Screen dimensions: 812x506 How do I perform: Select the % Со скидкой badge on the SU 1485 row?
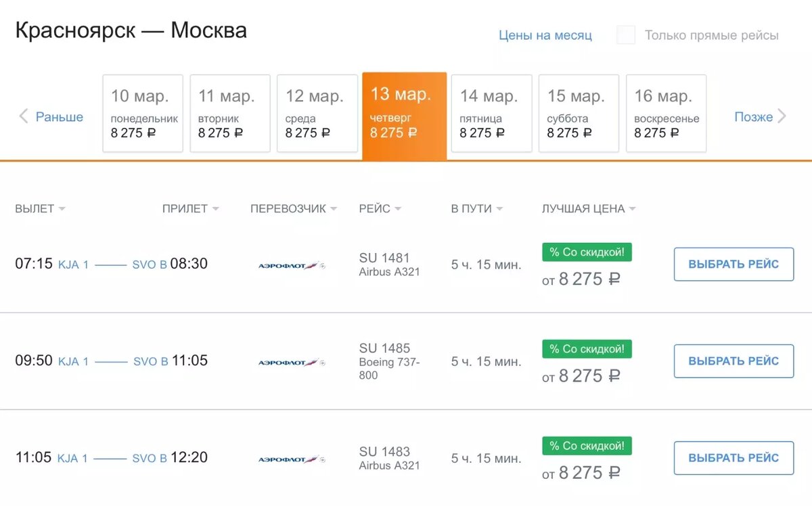point(587,348)
